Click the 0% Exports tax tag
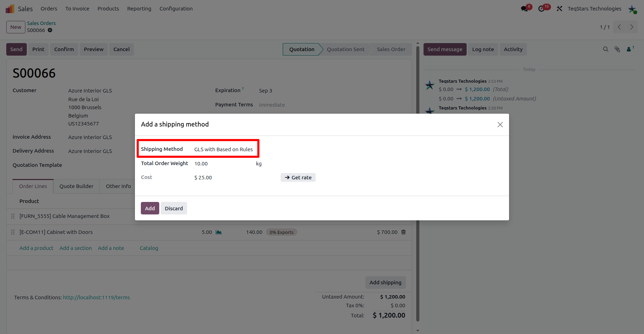Screen dimensions: 644x334 [281, 232]
